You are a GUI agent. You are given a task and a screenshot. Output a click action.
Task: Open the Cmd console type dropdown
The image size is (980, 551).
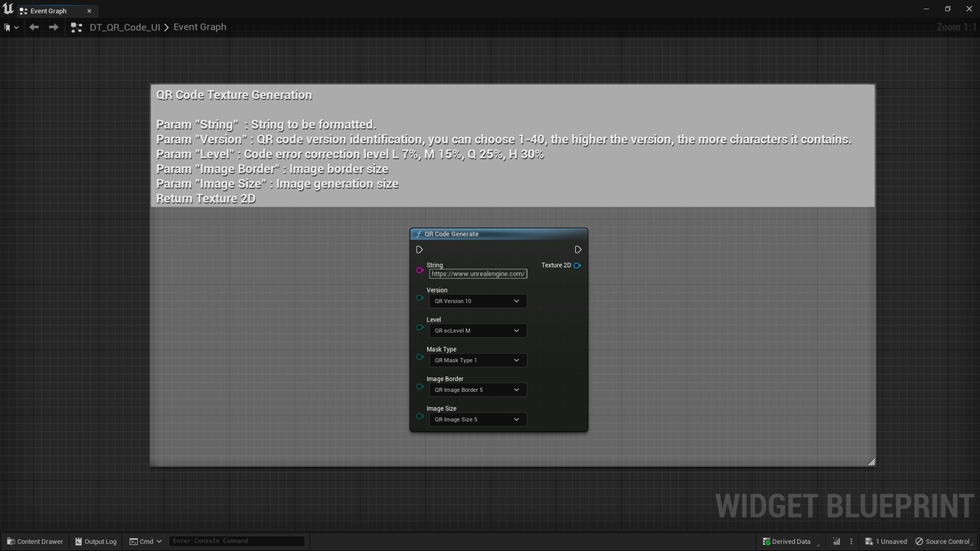click(145, 542)
